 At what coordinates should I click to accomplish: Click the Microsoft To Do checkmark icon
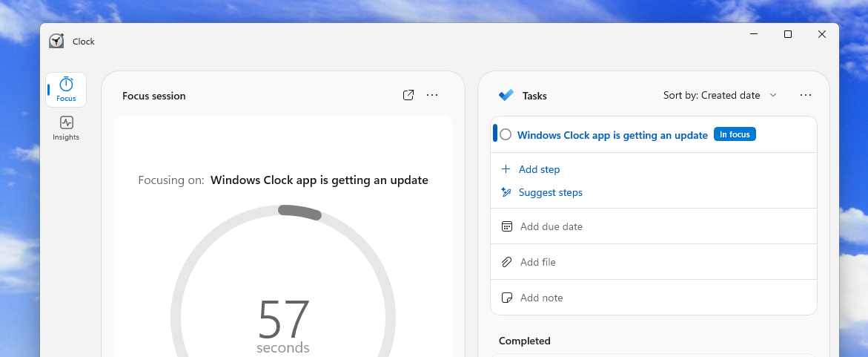506,95
